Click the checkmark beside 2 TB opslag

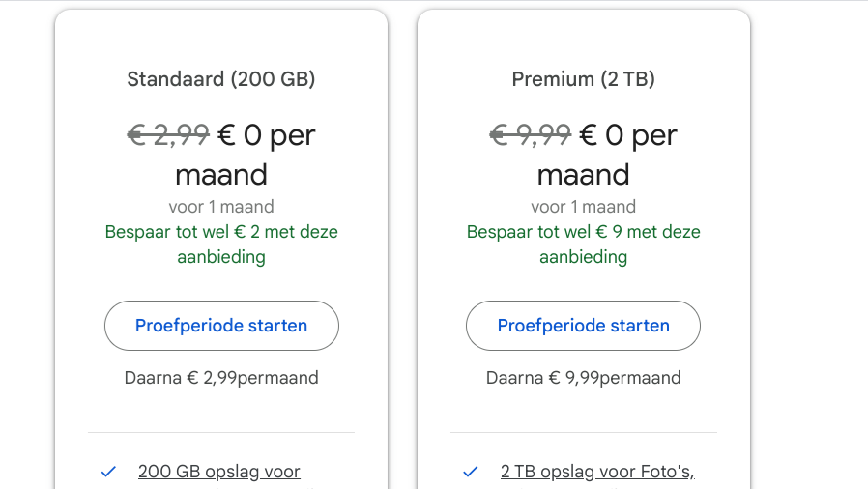(x=471, y=472)
